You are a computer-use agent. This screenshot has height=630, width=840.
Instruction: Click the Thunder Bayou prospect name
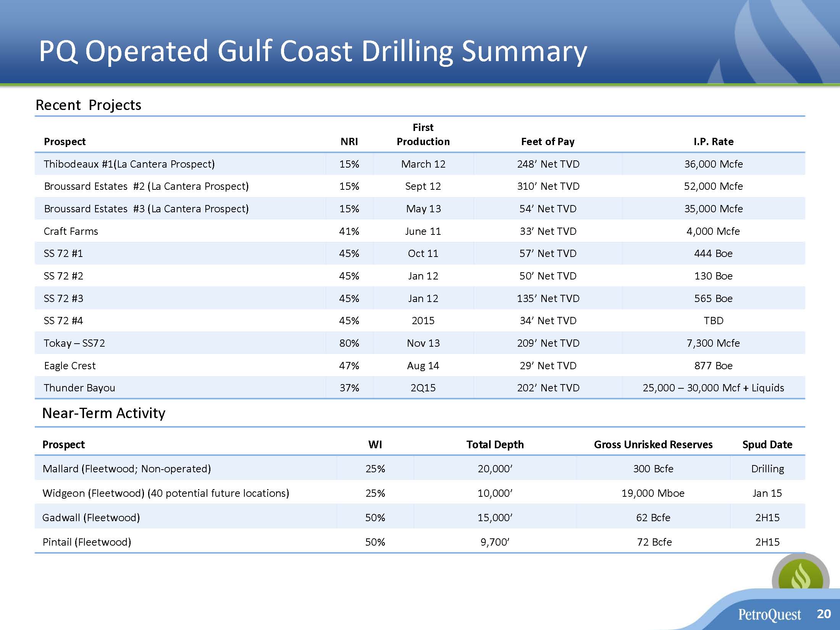click(x=79, y=388)
